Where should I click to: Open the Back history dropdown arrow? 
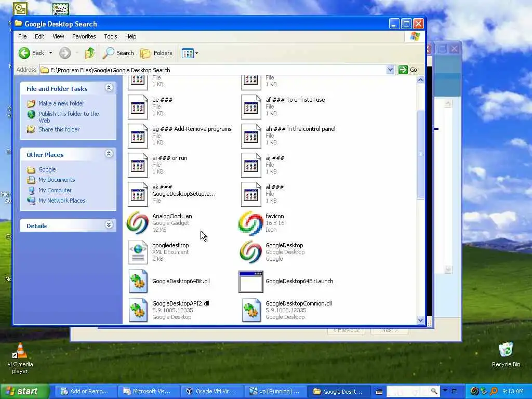[50, 53]
